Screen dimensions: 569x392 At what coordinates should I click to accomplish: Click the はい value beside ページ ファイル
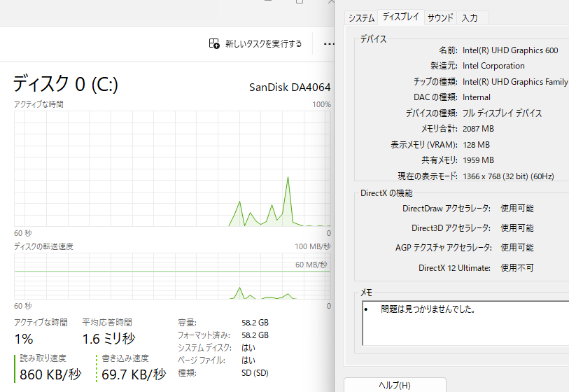tap(248, 360)
